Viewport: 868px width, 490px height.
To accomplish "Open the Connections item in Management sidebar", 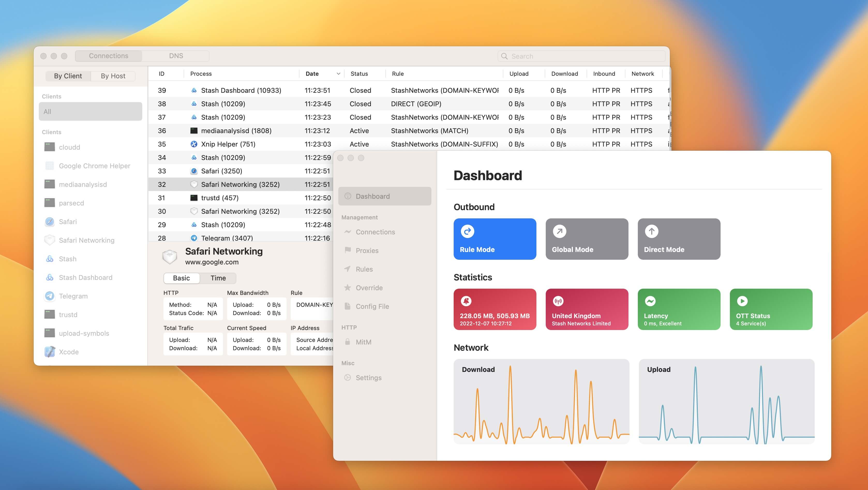I will coord(375,232).
